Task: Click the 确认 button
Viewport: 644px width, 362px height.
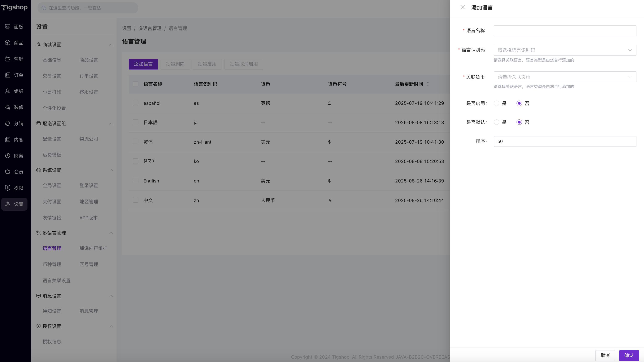Action: 628,355
